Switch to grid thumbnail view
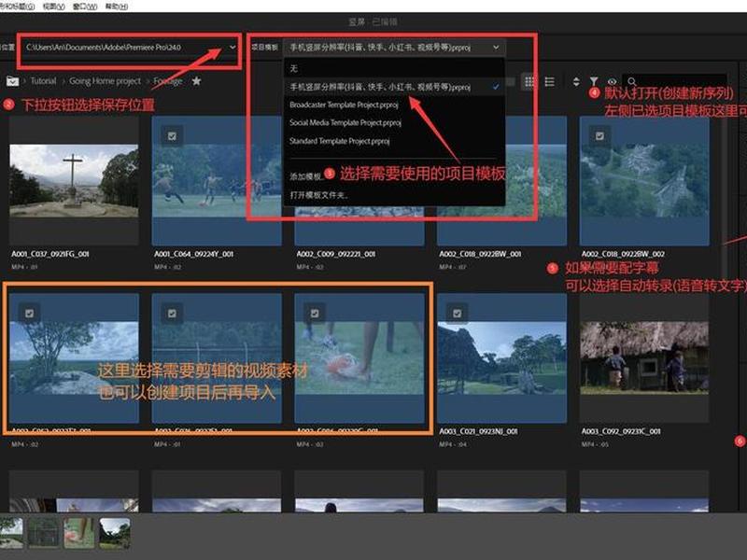The width and height of the screenshot is (747, 560). [x=529, y=82]
